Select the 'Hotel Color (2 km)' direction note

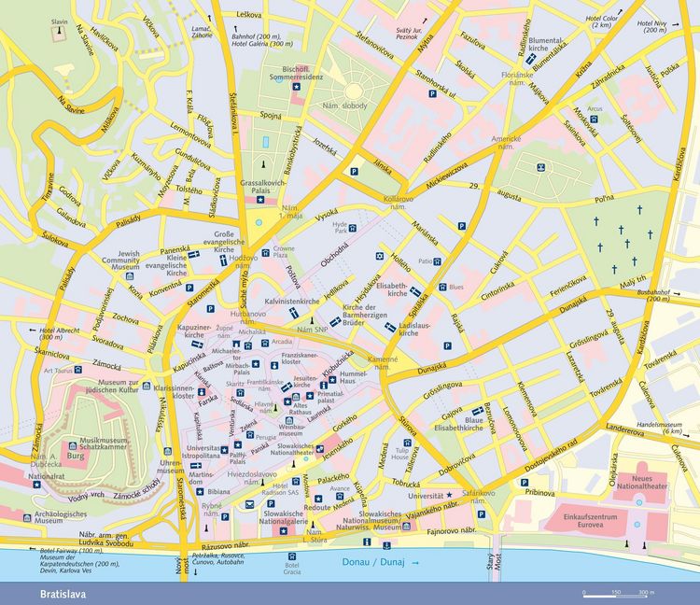coord(602,21)
